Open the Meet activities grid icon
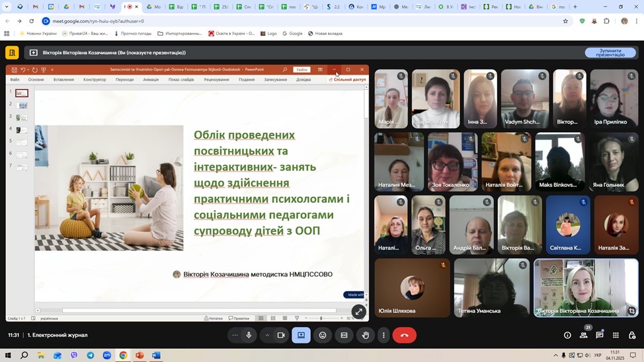This screenshot has width=644, height=362. (616, 335)
